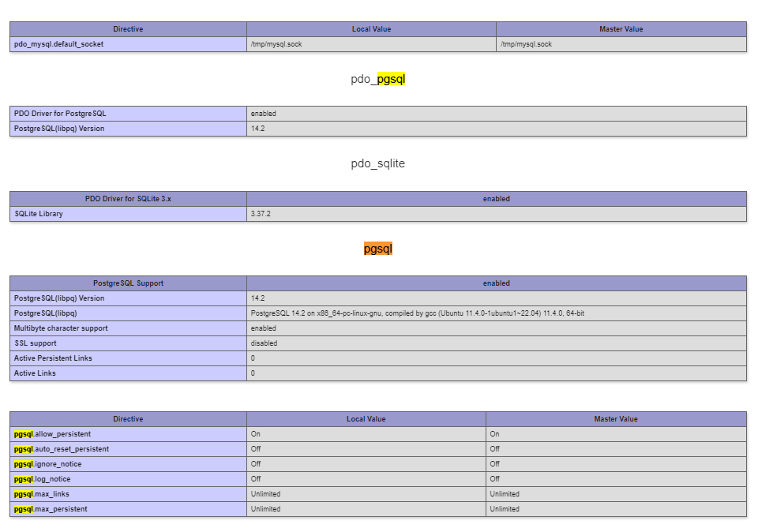
Task: Click the pdo_pgsql section heading
Action: click(378, 79)
